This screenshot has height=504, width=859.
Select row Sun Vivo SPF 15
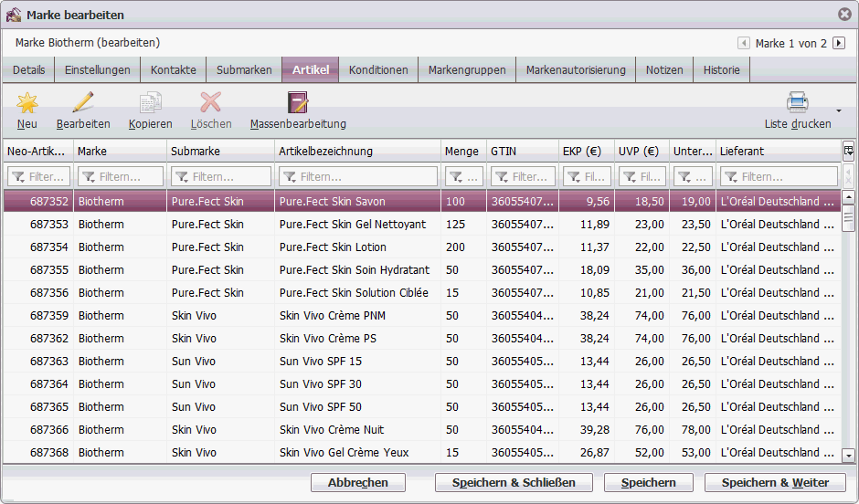click(422, 362)
